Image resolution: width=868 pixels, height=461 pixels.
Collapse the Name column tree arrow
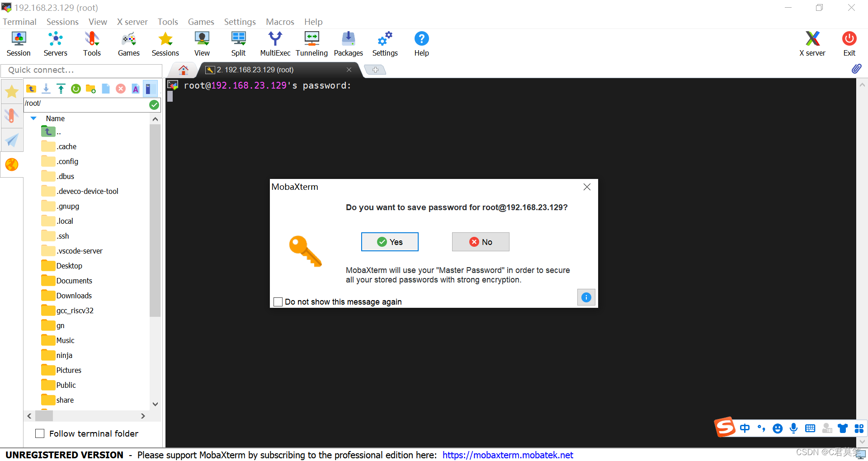pos(33,118)
